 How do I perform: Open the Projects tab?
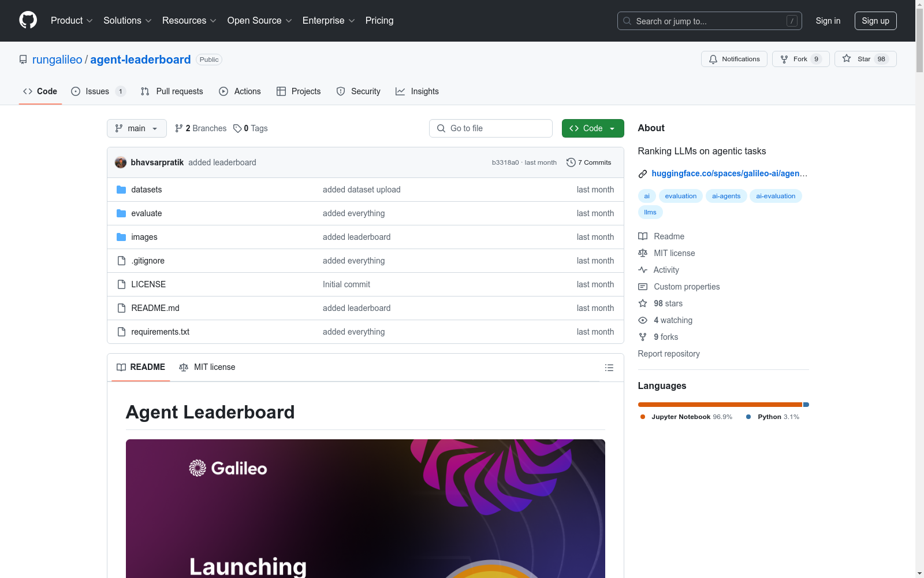coord(299,91)
